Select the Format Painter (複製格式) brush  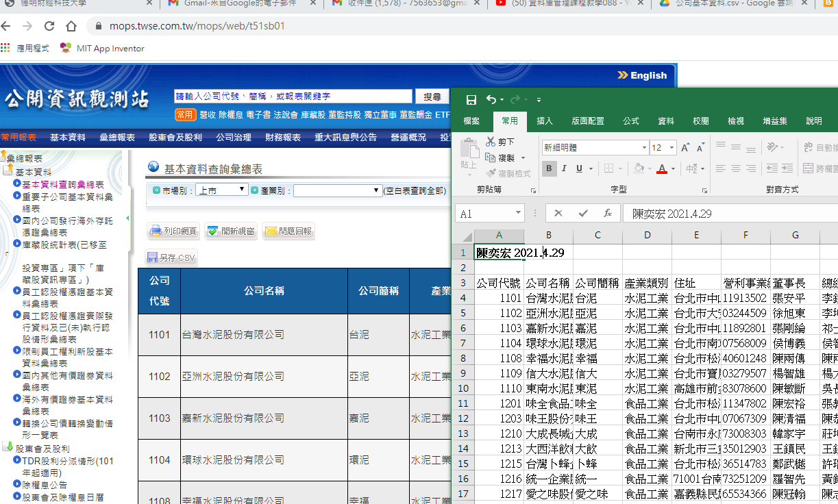491,174
